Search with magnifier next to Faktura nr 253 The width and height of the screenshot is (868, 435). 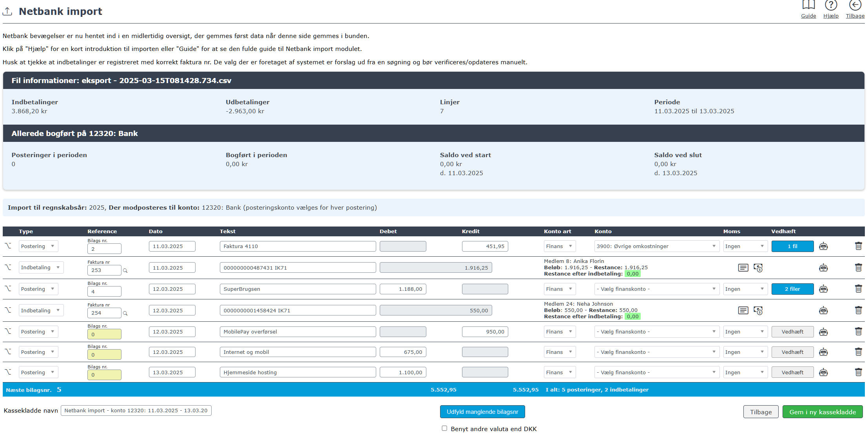coord(125,271)
